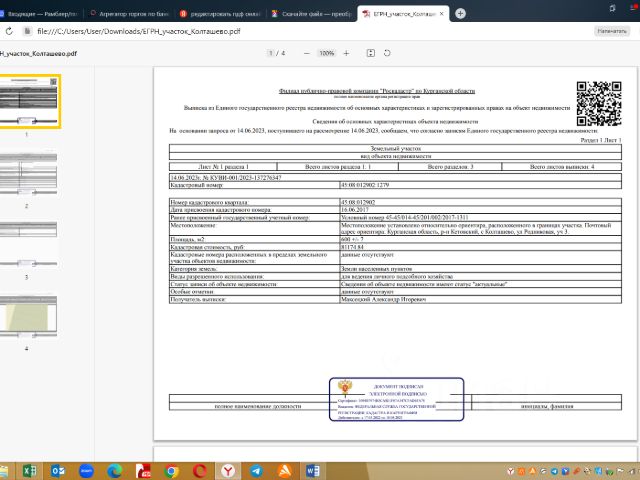
Task: Select page 4 thumbnail in sidebar
Action: [29, 316]
